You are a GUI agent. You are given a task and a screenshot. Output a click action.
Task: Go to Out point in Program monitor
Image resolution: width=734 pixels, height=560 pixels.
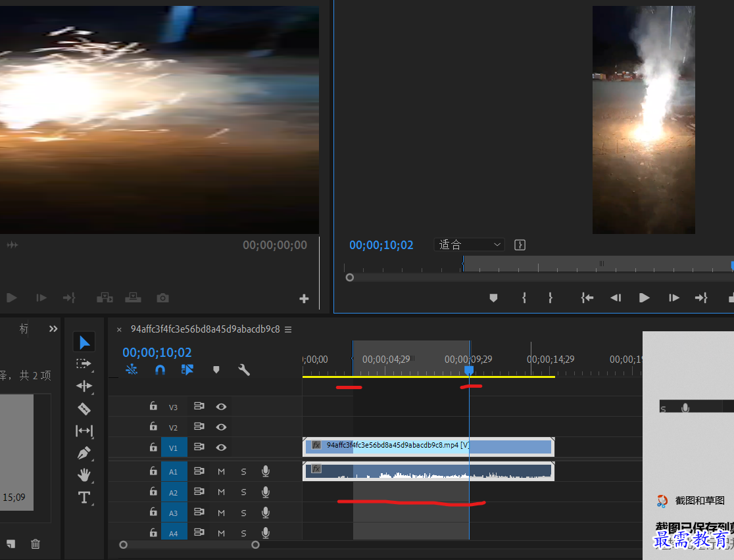click(x=700, y=298)
